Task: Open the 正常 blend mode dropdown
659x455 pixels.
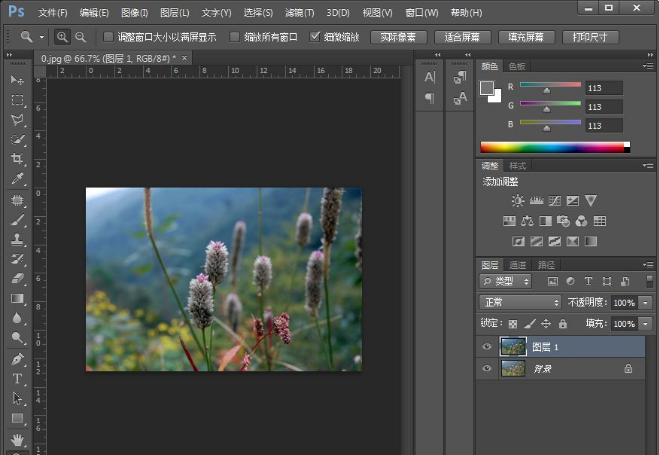Action: tap(520, 302)
